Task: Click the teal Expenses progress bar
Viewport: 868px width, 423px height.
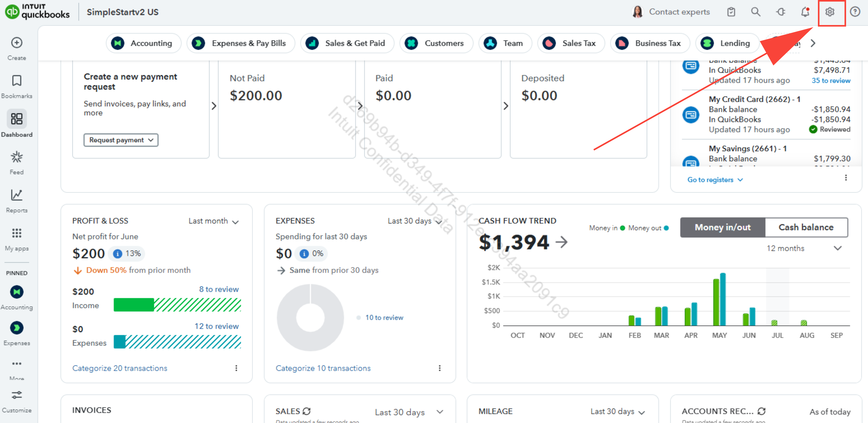Action: click(177, 342)
